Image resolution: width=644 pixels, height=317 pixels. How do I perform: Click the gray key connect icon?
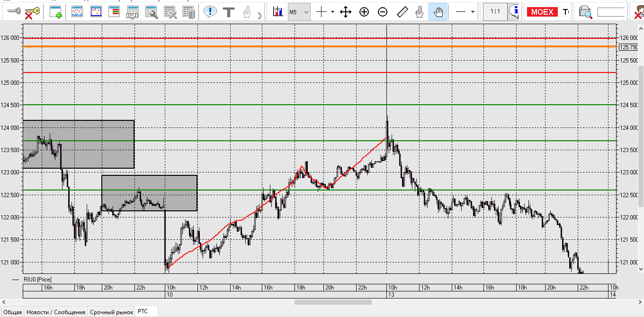(x=13, y=12)
